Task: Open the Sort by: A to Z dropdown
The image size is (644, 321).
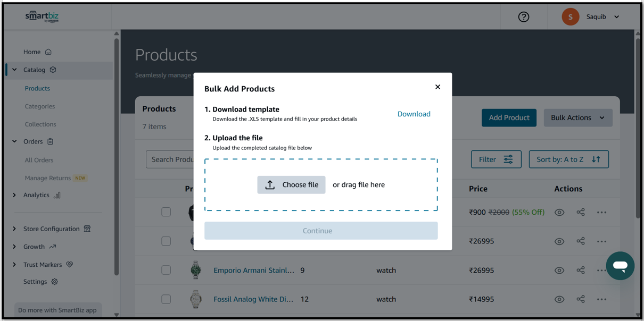Action: point(569,159)
